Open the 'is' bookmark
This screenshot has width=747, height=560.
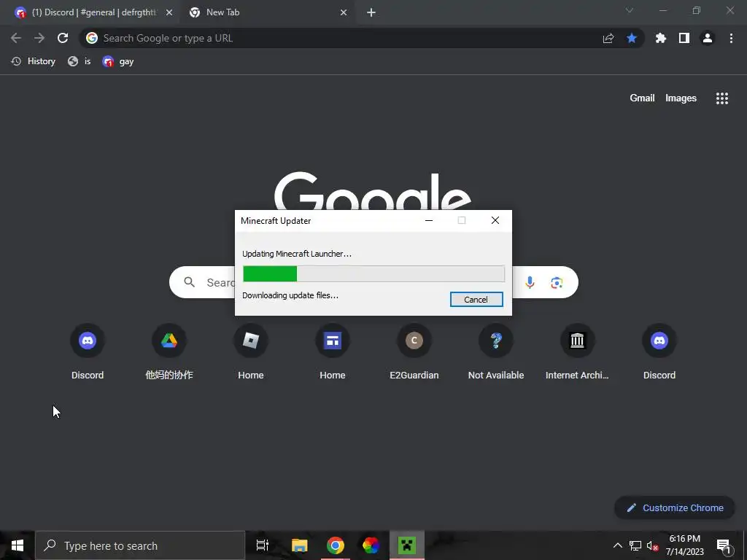(79, 61)
